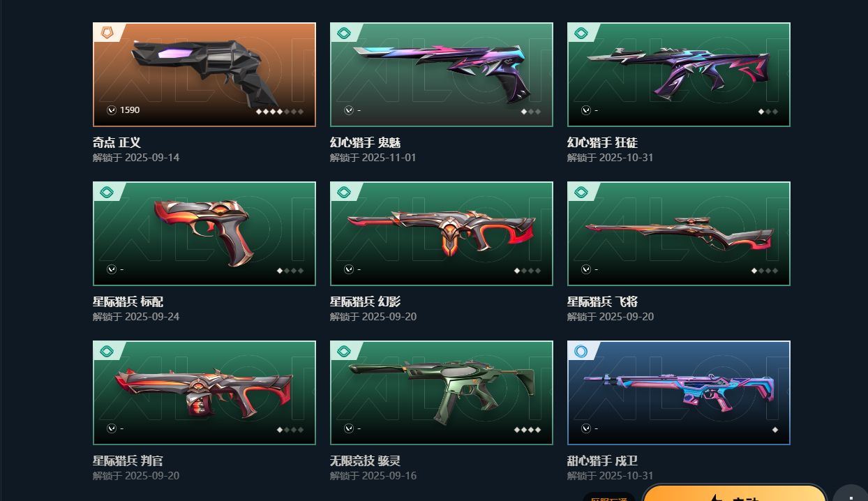Click the 幻心猎手 狂徒 skin name
868x501 pixels.
[602, 142]
